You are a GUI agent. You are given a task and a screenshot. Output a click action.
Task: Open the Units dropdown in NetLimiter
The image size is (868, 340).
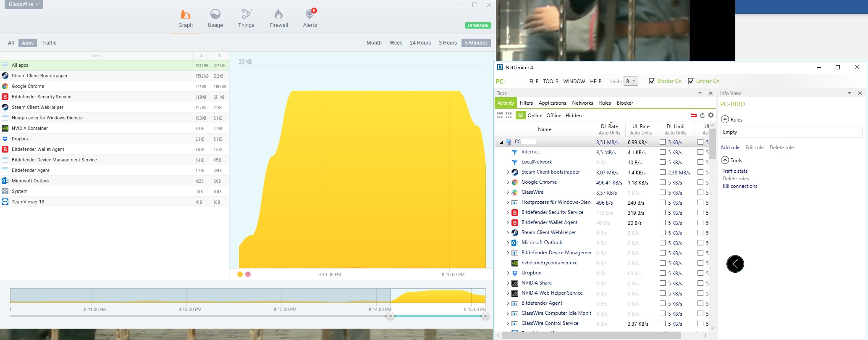point(631,81)
